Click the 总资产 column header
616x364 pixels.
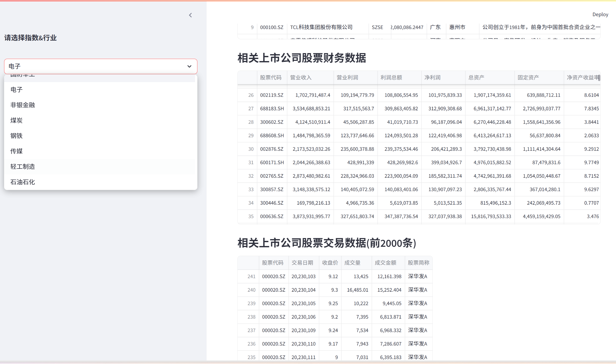tap(476, 77)
